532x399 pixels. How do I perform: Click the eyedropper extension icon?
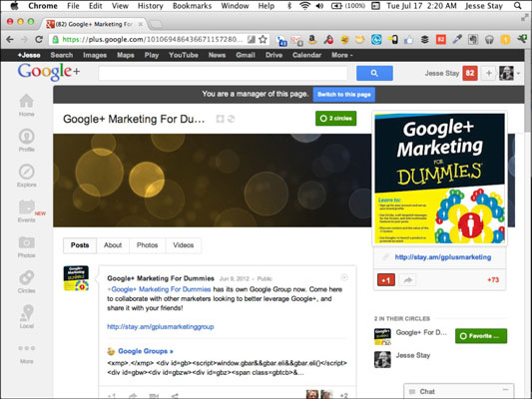point(457,40)
